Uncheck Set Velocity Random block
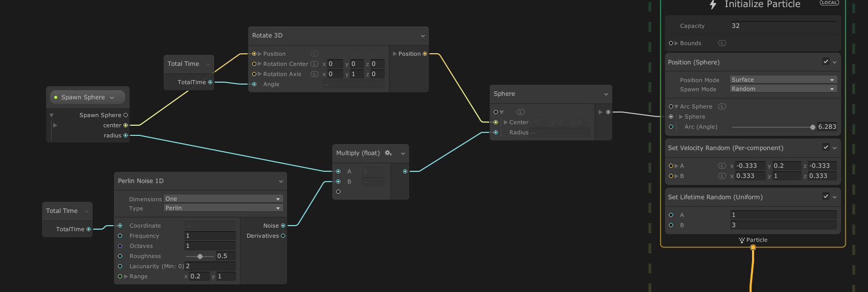The width and height of the screenshot is (868, 292). point(825,148)
